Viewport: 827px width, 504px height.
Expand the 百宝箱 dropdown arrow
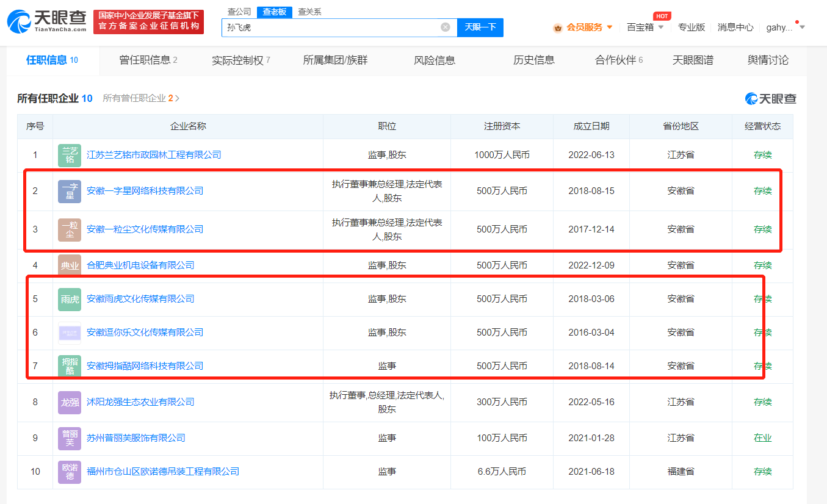pos(661,27)
